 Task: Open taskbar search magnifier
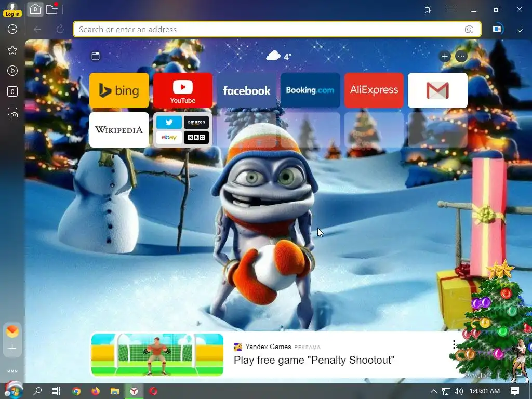click(37, 391)
